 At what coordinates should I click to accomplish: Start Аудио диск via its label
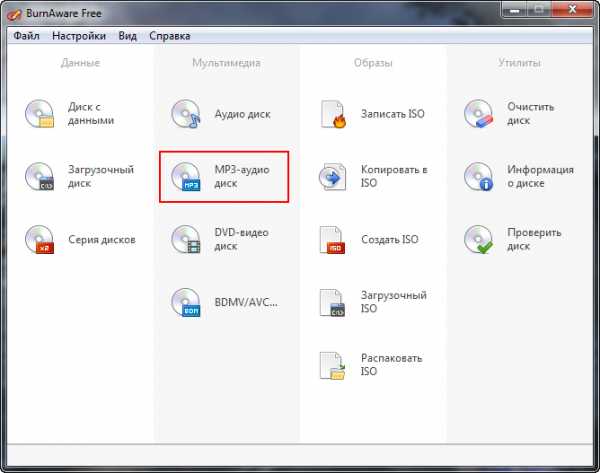click(243, 114)
